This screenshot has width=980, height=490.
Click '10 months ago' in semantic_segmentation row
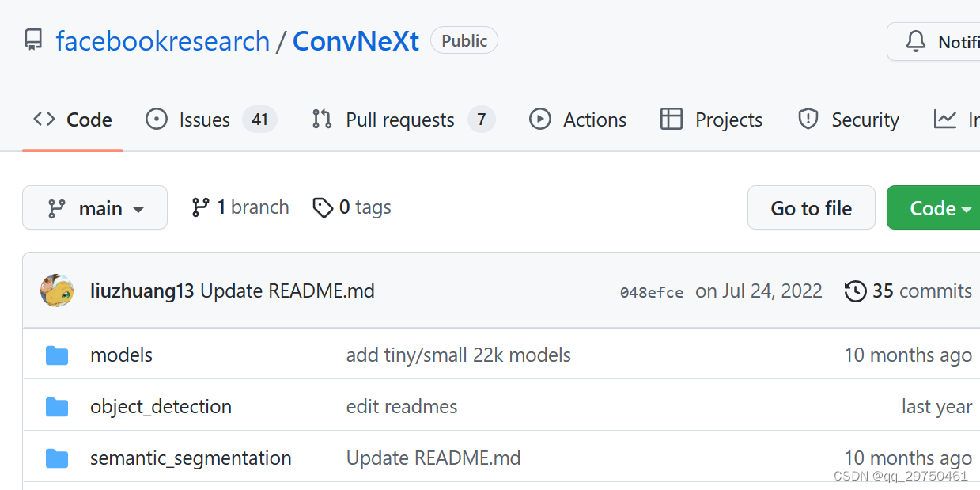[x=908, y=458]
